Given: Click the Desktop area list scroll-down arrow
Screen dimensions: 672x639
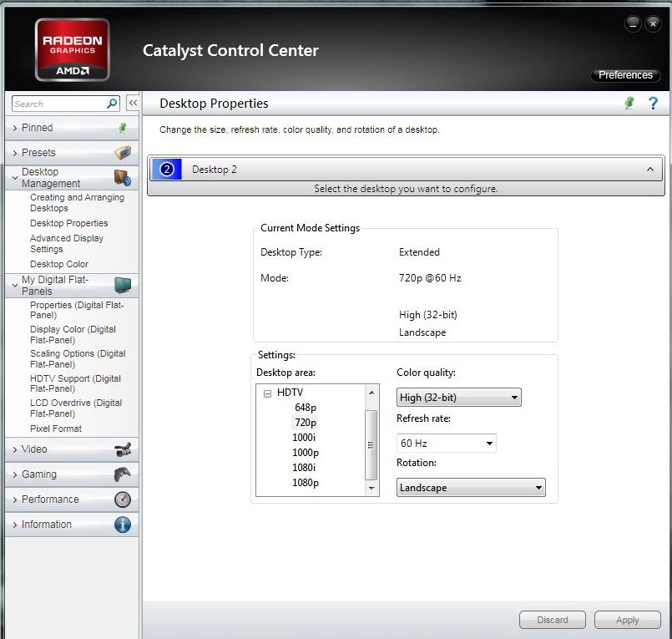Looking at the screenshot, I should (x=371, y=489).
